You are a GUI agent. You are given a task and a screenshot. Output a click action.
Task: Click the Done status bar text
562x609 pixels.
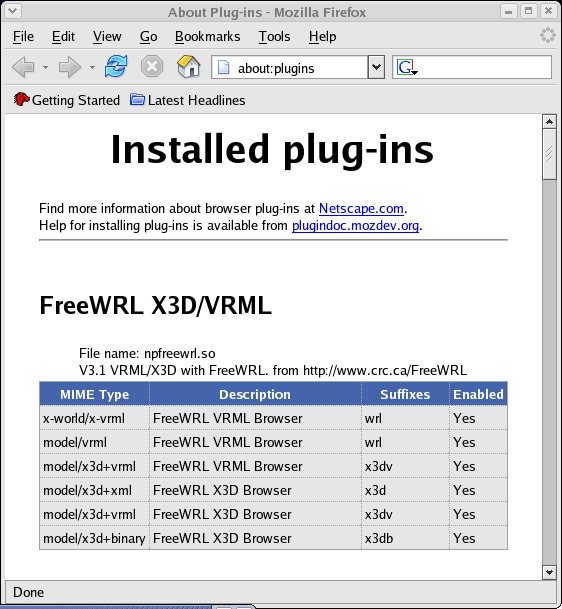28,592
